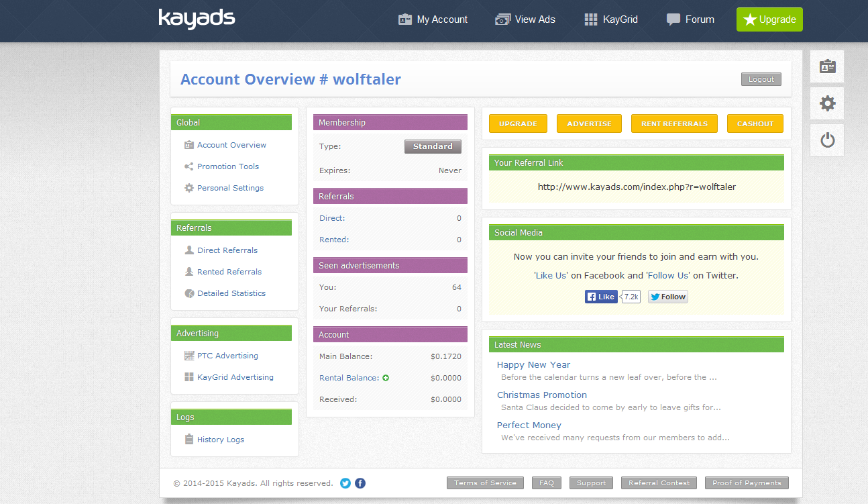
Task: Click the Rental Balance link
Action: click(x=349, y=378)
